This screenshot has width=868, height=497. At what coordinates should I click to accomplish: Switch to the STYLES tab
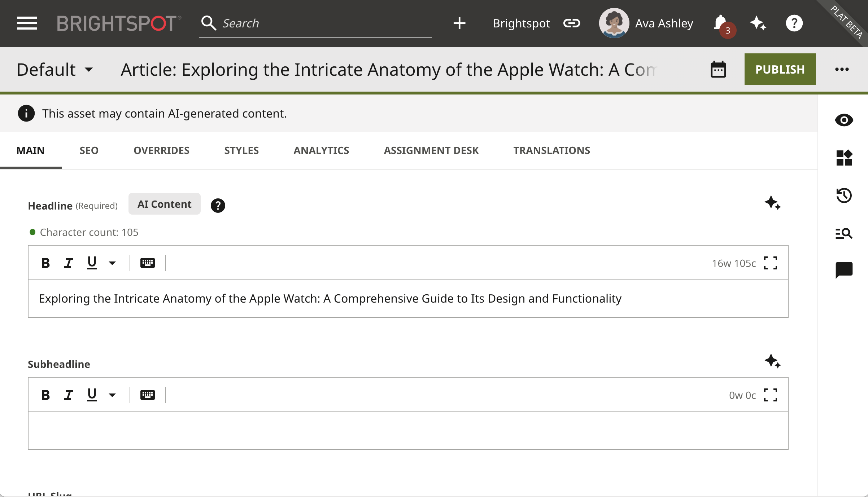pos(241,150)
